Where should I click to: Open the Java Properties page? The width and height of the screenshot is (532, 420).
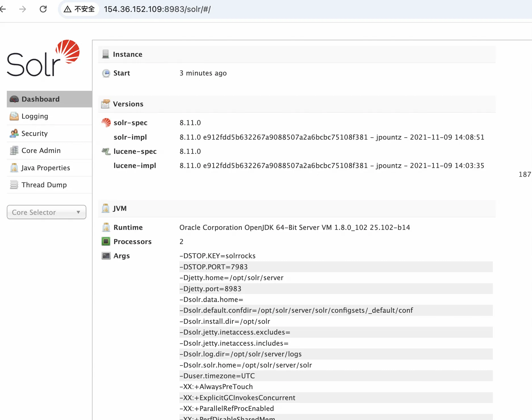[46, 168]
